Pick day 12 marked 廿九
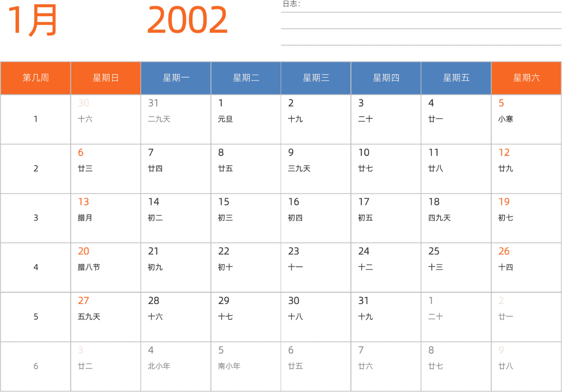 point(526,169)
